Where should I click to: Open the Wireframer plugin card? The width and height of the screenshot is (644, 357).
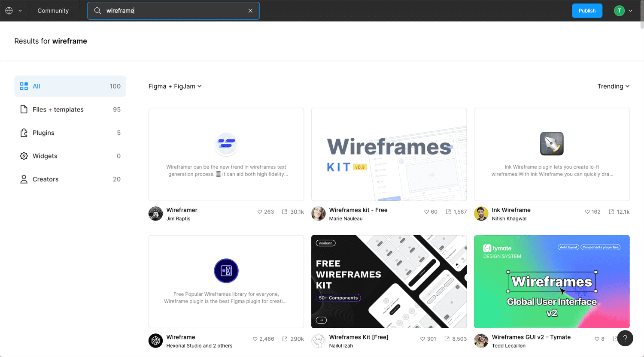tap(226, 154)
